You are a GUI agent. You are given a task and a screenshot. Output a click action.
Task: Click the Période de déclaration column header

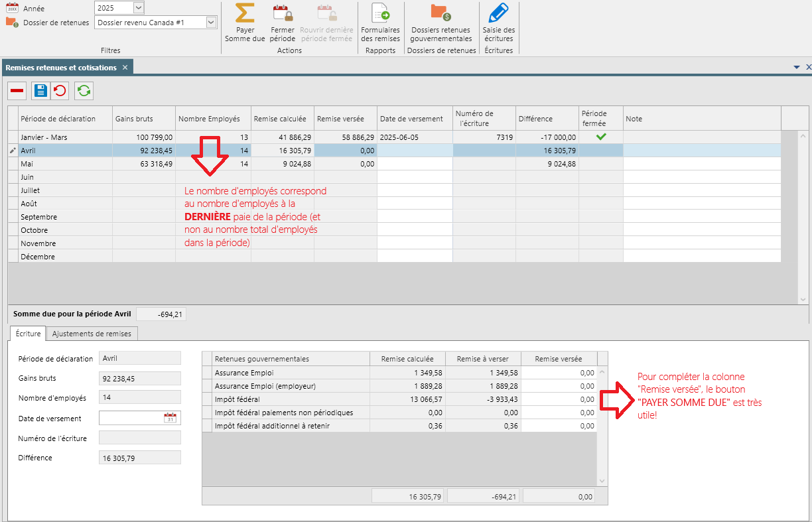click(x=65, y=119)
